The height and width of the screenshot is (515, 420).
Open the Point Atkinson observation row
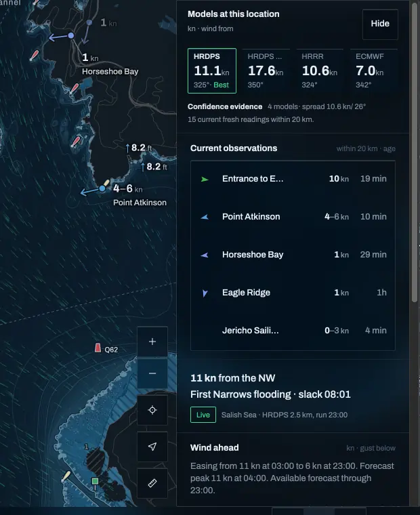(293, 217)
